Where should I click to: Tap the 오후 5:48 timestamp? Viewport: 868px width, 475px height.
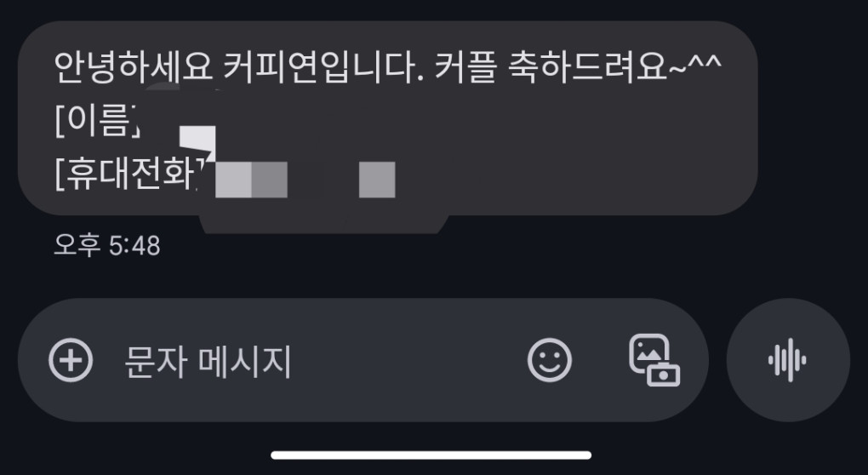[107, 245]
